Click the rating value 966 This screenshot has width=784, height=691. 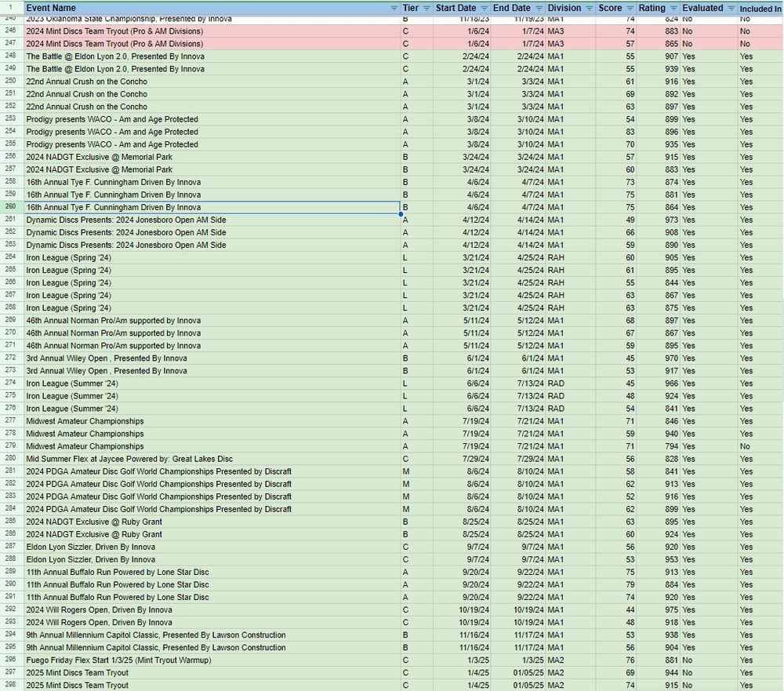pos(671,384)
